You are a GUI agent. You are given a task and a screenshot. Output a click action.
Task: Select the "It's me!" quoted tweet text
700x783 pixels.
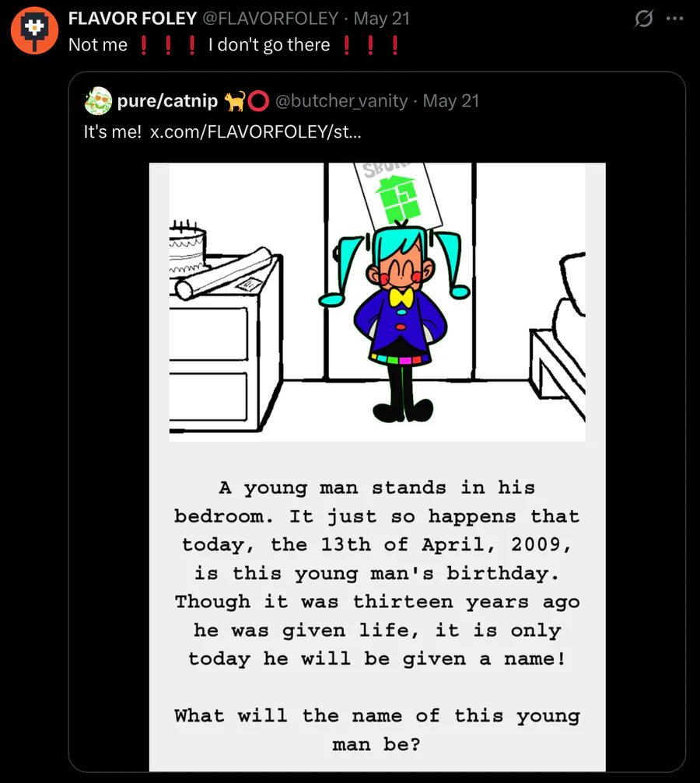pyautogui.click(x=113, y=131)
